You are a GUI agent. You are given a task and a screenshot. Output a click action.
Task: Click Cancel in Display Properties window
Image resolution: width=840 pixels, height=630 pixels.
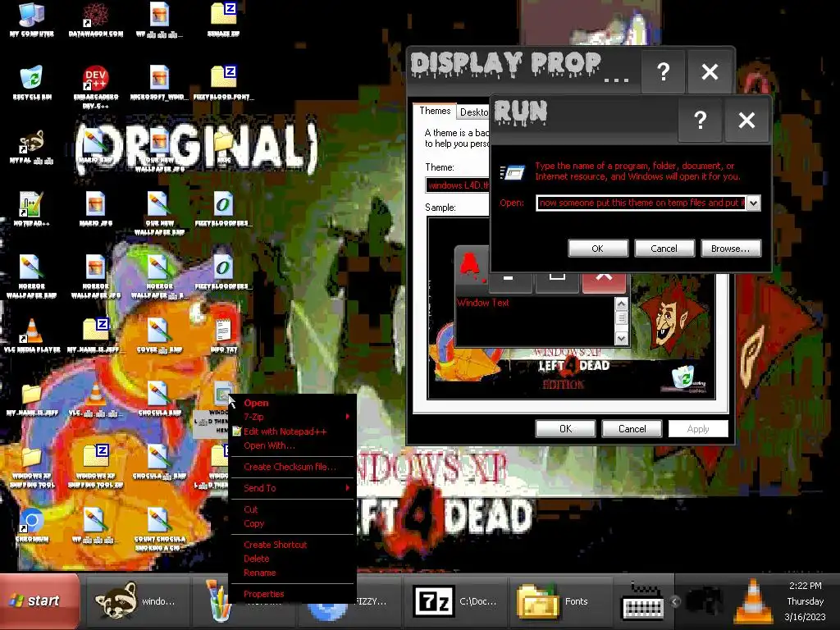click(x=632, y=428)
